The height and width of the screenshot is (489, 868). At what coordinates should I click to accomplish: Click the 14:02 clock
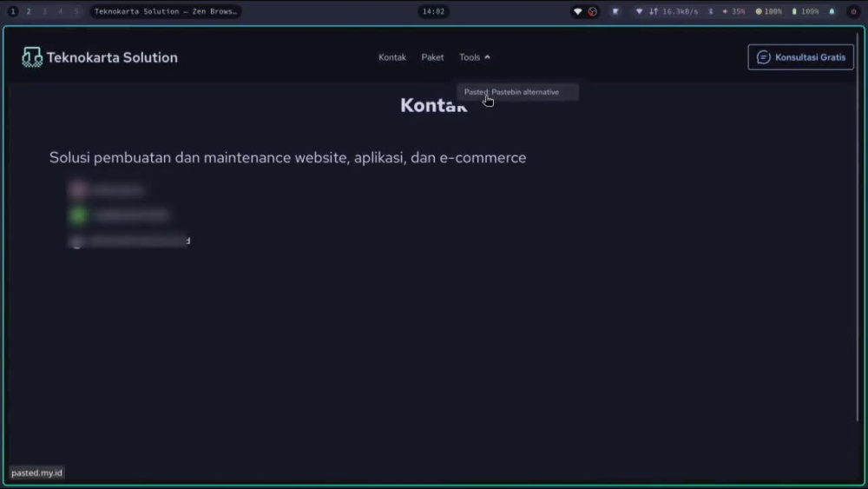tap(433, 11)
